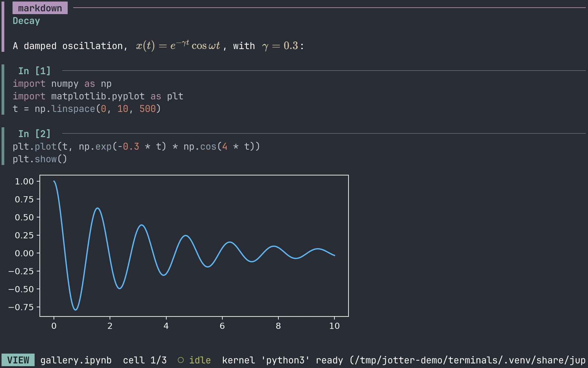Click the import numpy as np line
Viewport: 588px width, 368px height.
[x=62, y=84]
